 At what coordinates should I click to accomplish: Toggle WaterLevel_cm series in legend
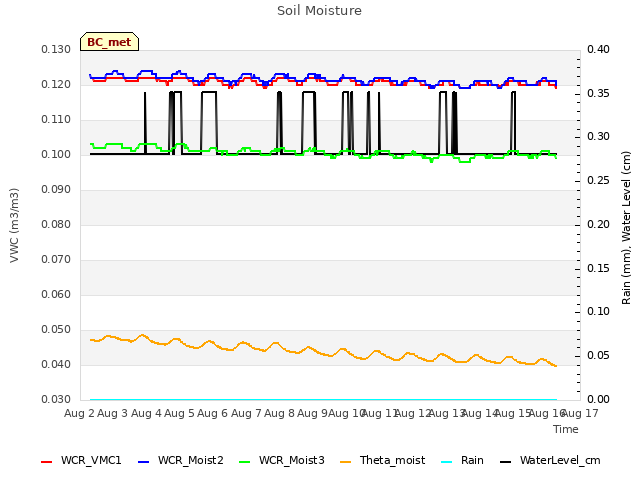pyautogui.click(x=551, y=460)
